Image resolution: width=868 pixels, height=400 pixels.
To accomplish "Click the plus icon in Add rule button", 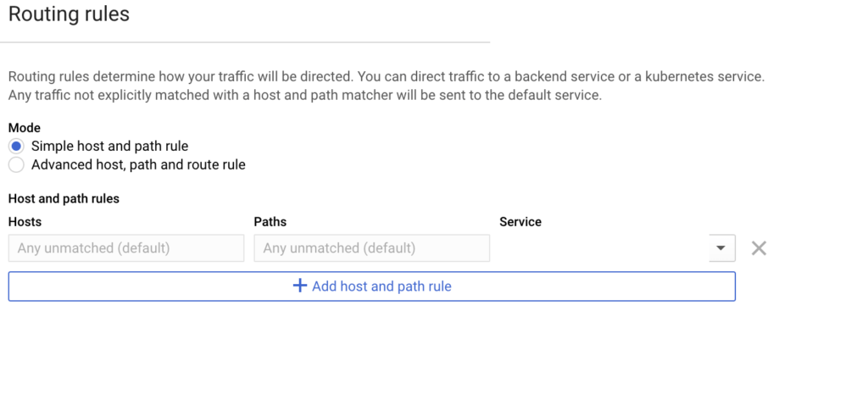I will coord(299,286).
